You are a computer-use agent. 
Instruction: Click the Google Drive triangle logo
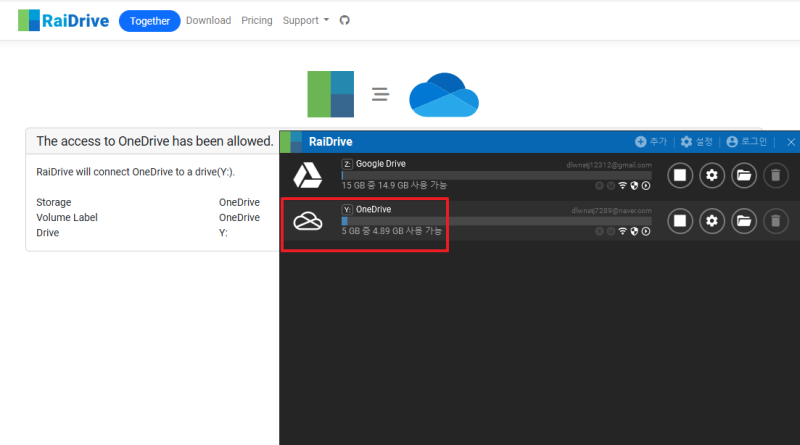[308, 176]
